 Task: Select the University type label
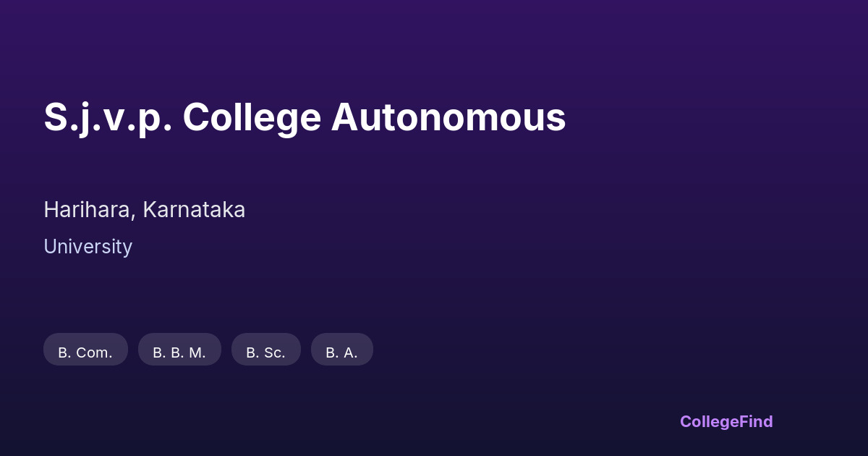tap(88, 247)
